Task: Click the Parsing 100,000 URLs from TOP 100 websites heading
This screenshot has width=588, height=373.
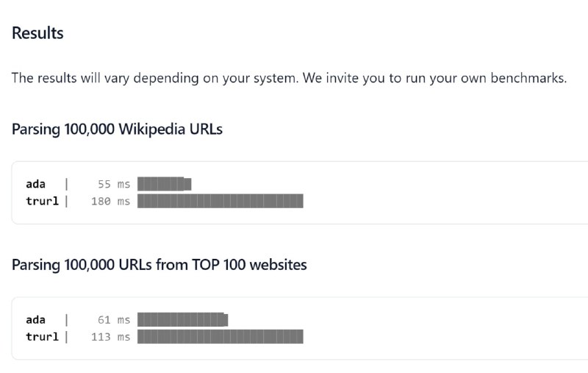Action: click(159, 265)
